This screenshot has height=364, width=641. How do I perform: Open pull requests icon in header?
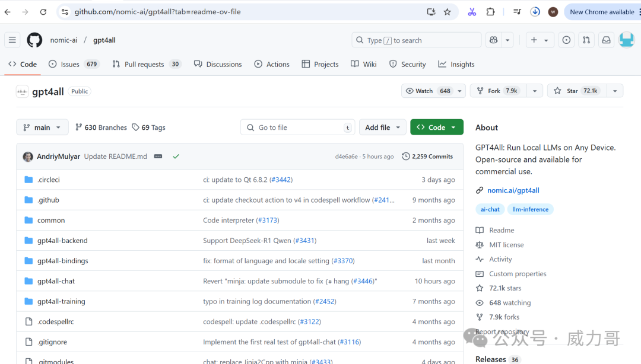(586, 40)
